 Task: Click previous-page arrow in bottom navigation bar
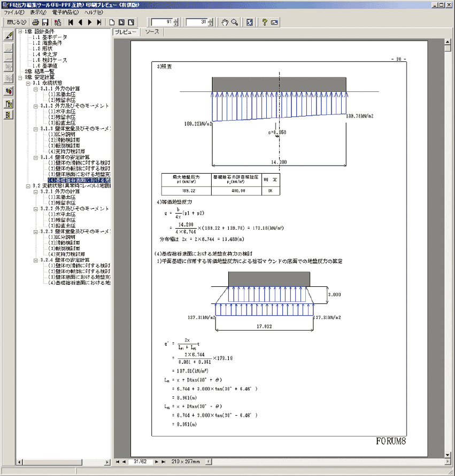pos(124,462)
